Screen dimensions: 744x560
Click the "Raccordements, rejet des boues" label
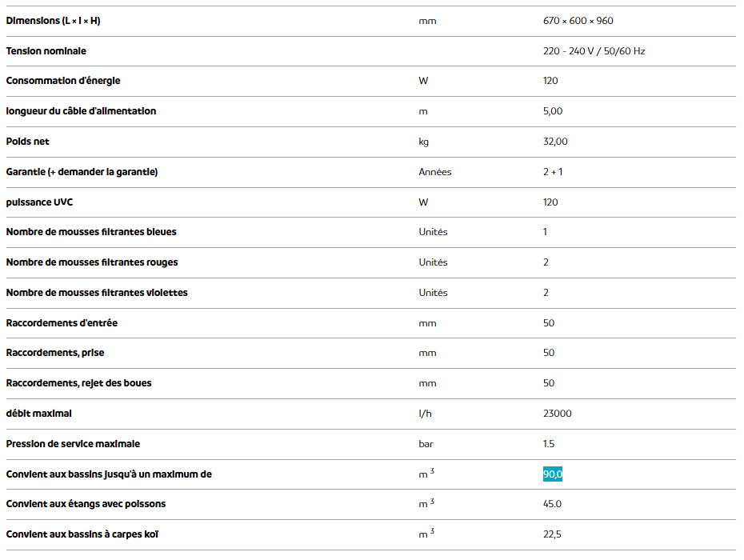coord(78,383)
